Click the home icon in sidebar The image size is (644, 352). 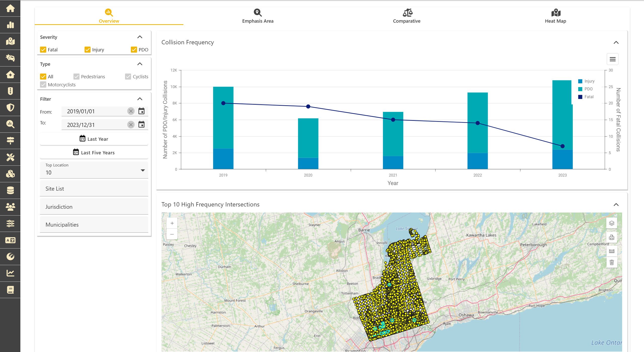pos(10,8)
